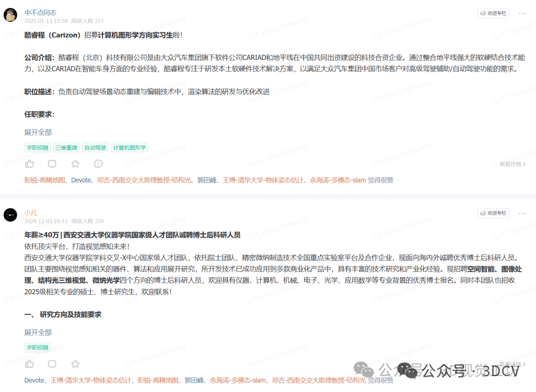Select the 自动驾驶 tag
Image resolution: width=536 pixels, height=392 pixels.
[95, 148]
